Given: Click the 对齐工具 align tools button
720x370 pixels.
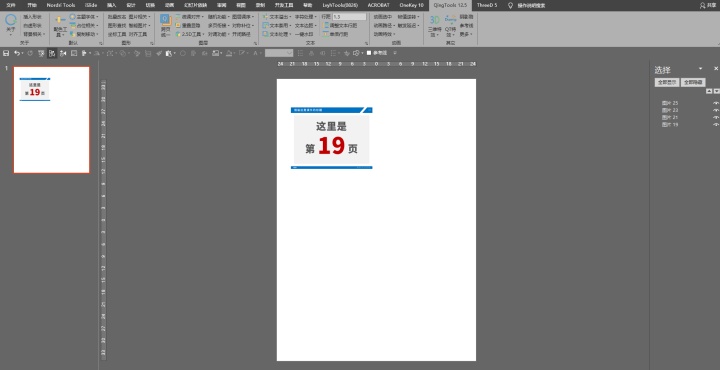Looking at the screenshot, I should point(138,34).
